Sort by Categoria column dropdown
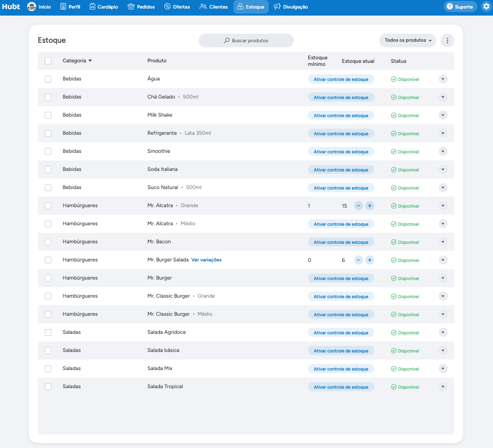Image resolution: width=493 pixels, height=448 pixels. point(77,61)
